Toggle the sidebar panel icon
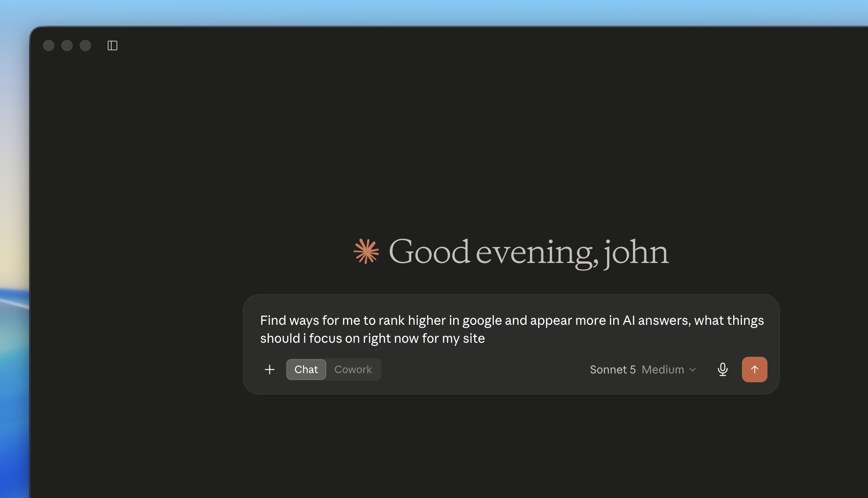Viewport: 868px width, 498px height. click(112, 45)
